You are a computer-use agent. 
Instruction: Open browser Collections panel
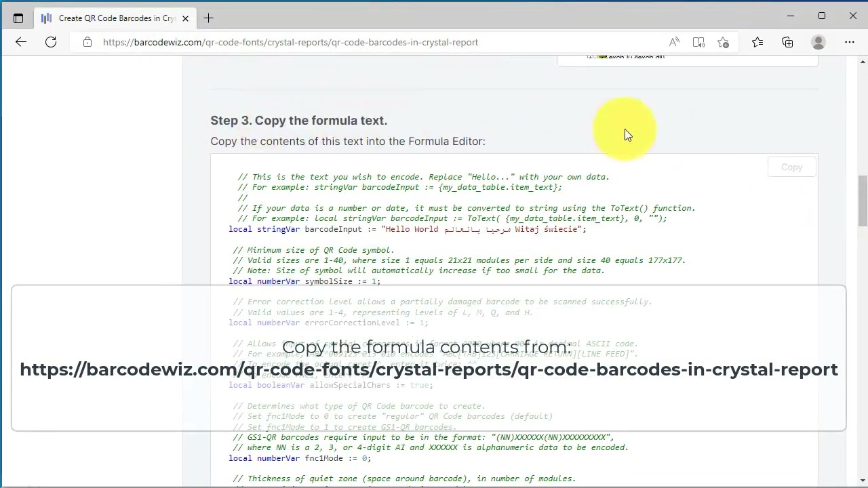tap(787, 42)
